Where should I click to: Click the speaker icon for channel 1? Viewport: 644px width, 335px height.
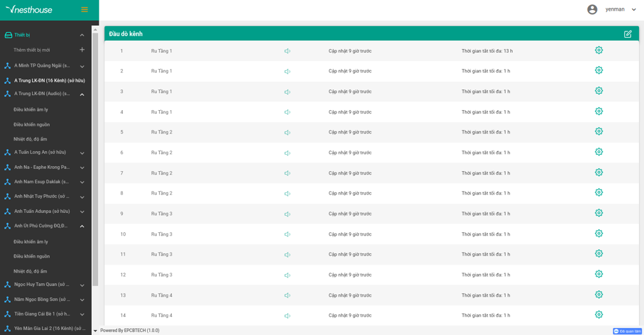[x=287, y=51]
